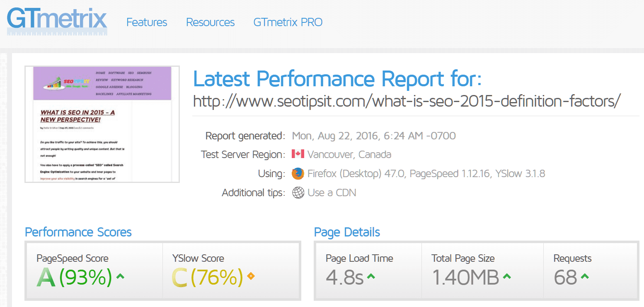Click the GTmetrix PRO menu item
Screen dimensions: 644x307
[x=288, y=22]
